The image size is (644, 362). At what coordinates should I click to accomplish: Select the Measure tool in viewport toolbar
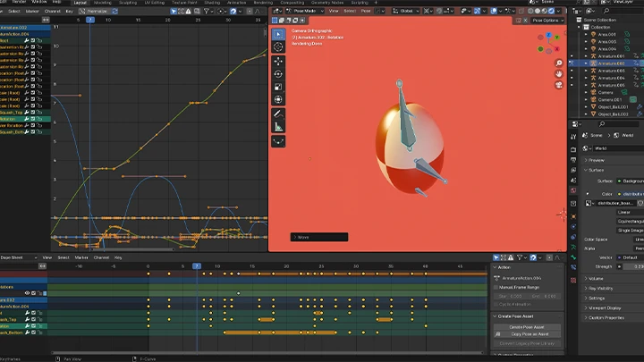[x=278, y=127]
